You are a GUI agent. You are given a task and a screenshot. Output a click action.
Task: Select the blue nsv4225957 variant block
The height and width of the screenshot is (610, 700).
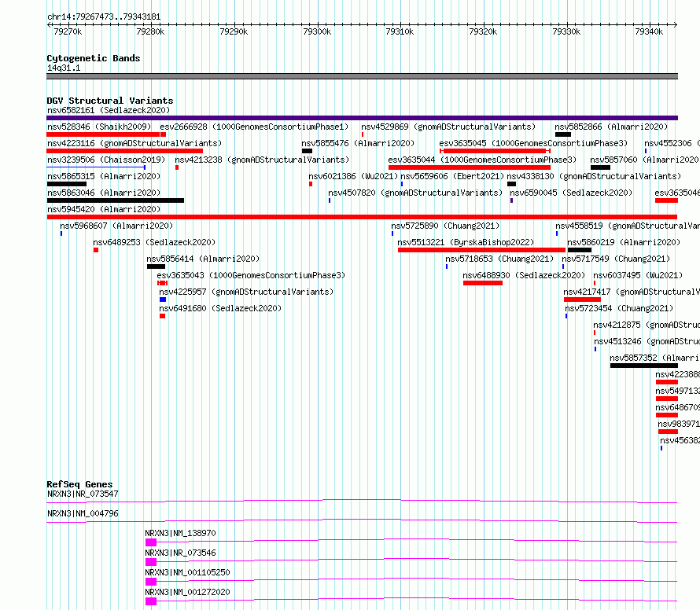[x=163, y=299]
